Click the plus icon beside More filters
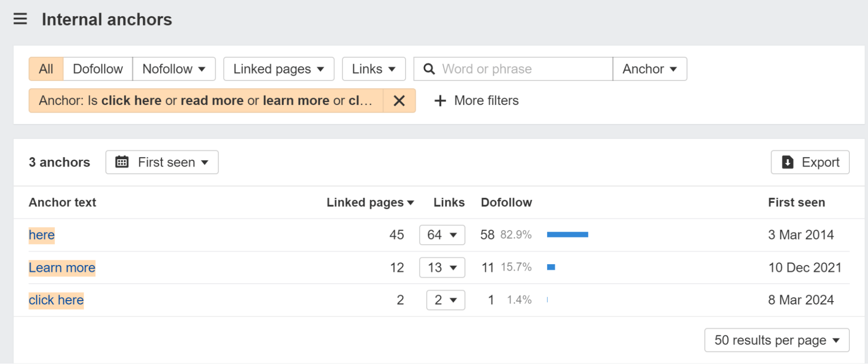868x364 pixels. tap(439, 100)
